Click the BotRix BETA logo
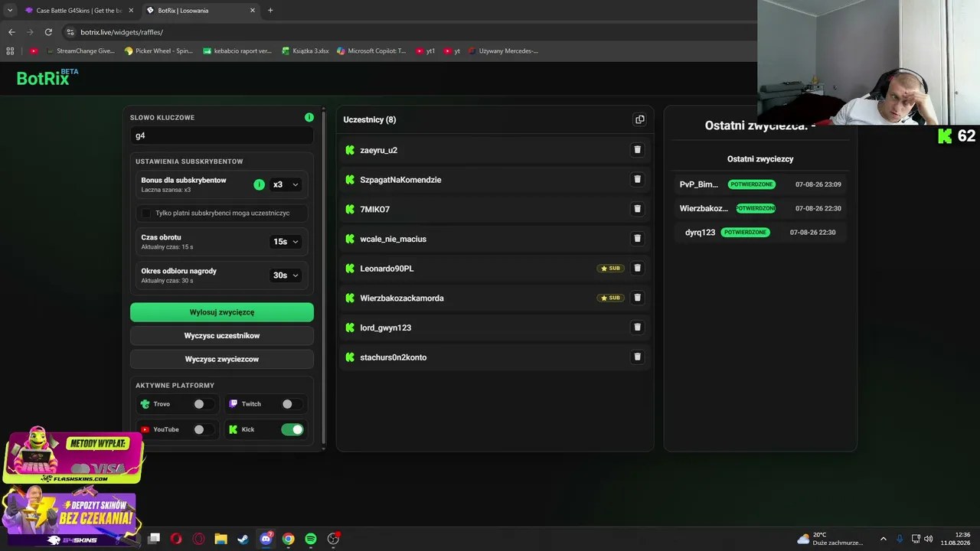This screenshot has width=980, height=551. tap(47, 77)
